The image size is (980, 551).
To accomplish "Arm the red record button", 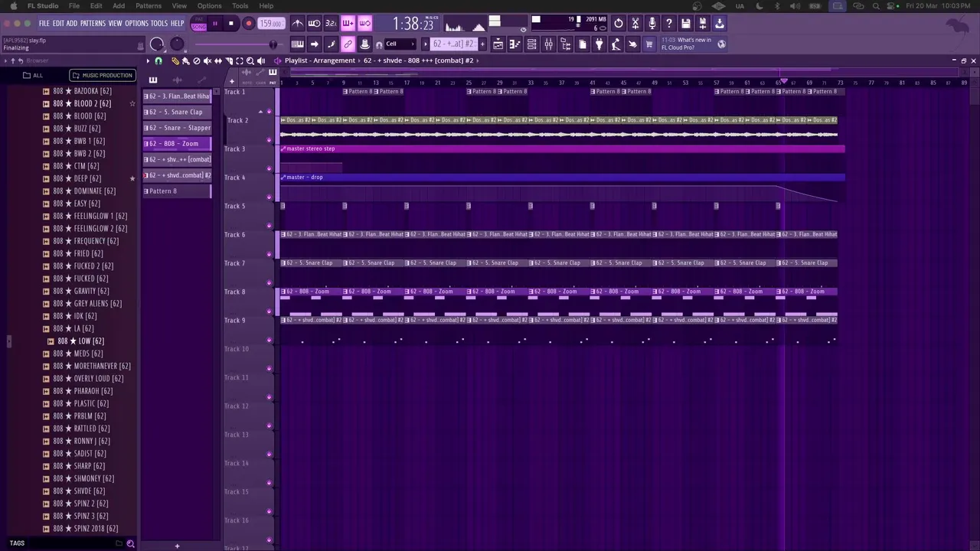I will tap(248, 24).
